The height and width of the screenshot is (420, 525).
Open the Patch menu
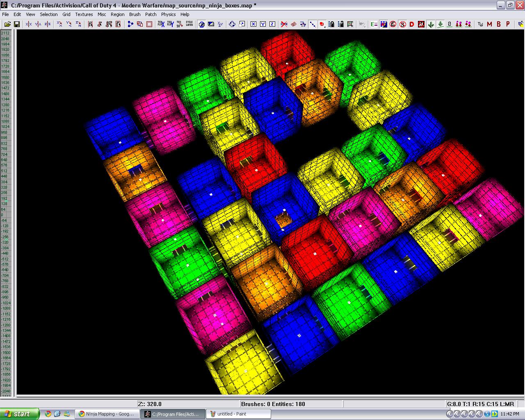coord(151,14)
